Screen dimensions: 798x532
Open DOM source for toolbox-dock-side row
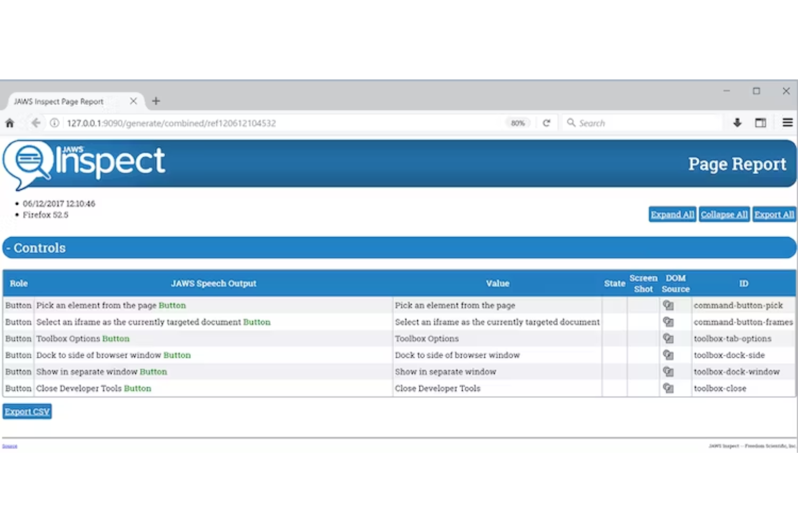668,355
